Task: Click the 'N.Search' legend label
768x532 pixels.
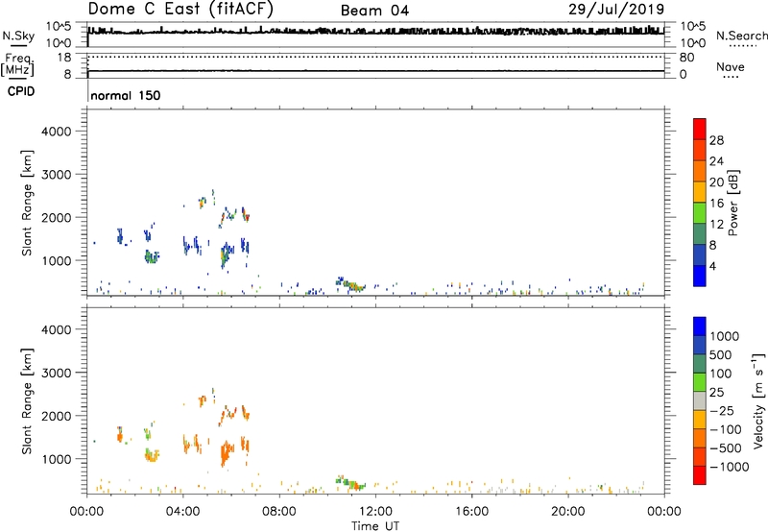Action: pyautogui.click(x=741, y=36)
